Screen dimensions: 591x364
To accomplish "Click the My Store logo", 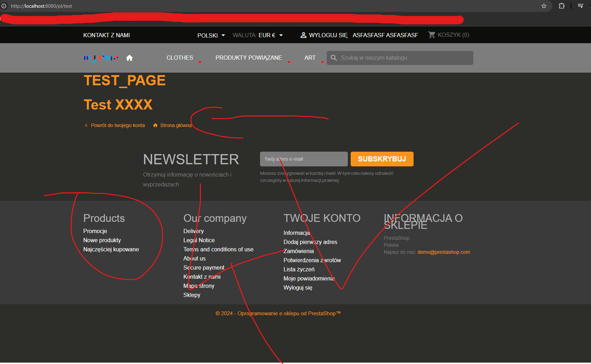I will (x=101, y=58).
